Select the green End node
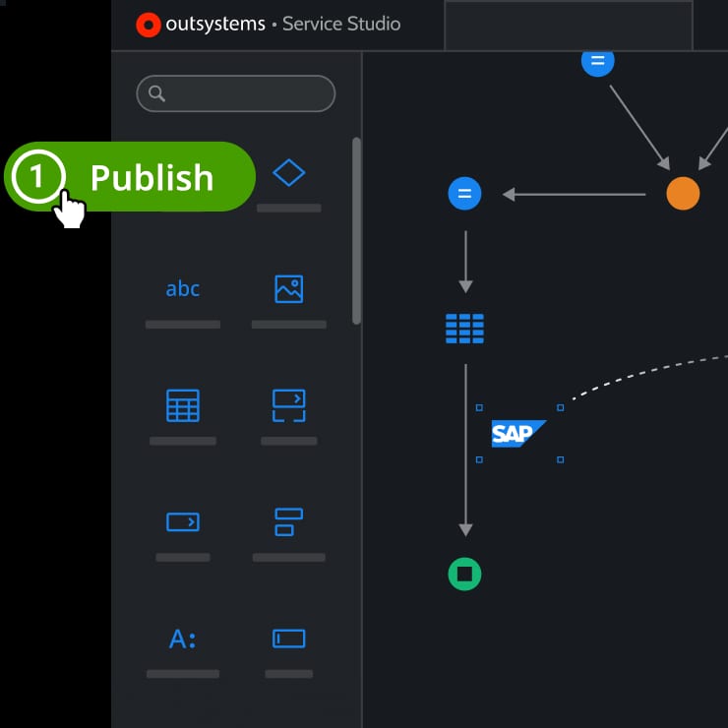 [464, 574]
